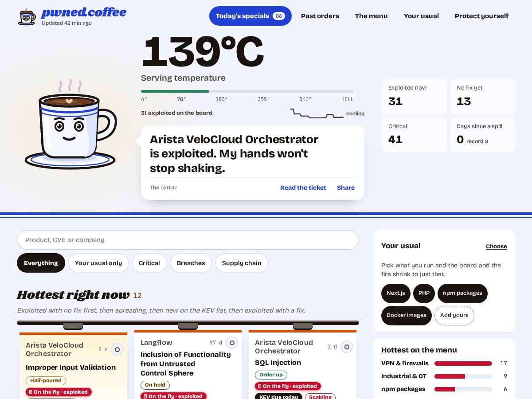Toggle the Next.js usual chip
Image resolution: width=532 pixels, height=399 pixels.
(x=396, y=293)
